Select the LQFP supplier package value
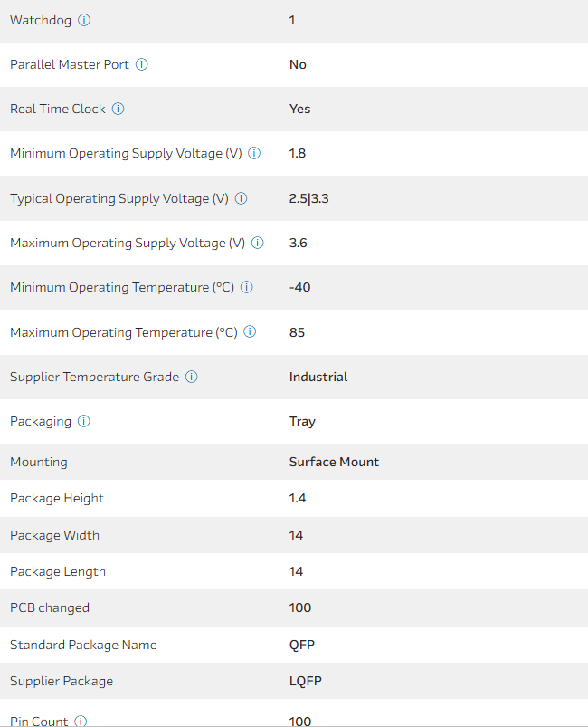 point(304,681)
